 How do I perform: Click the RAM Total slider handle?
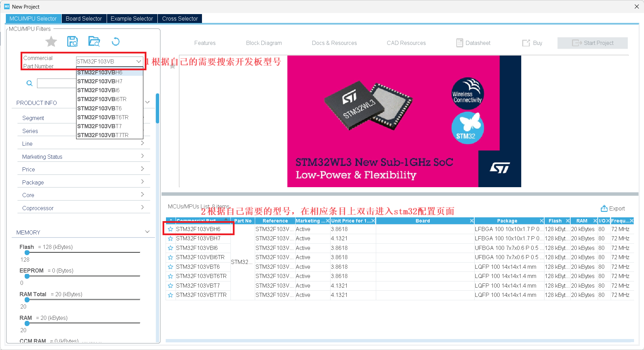coord(27,300)
